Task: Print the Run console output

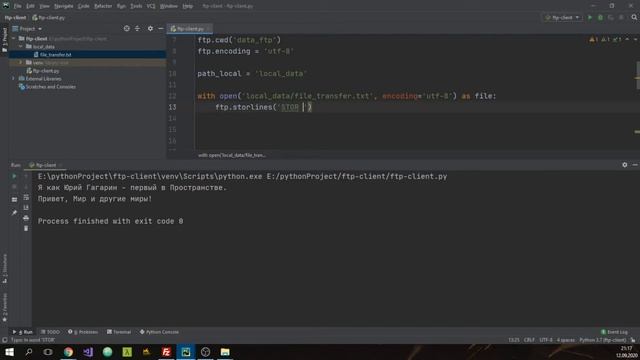Action: [x=26, y=218]
